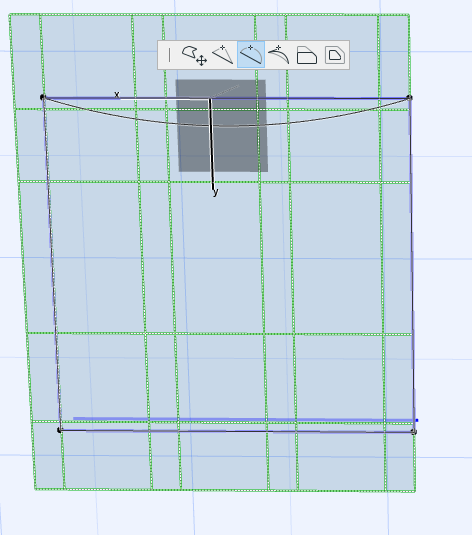Click the lower-right polygon corner node
Screen dimensions: 472x535
[414, 432]
